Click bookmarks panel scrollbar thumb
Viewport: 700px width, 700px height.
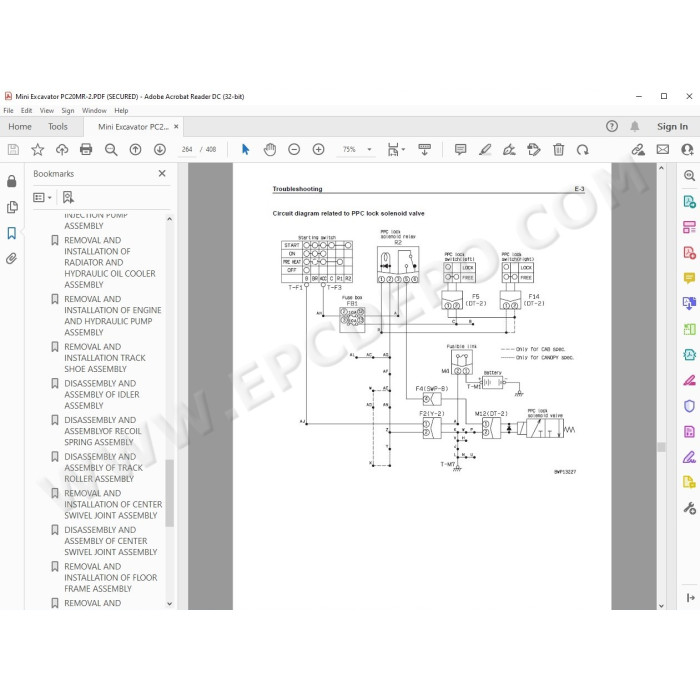tap(169, 493)
